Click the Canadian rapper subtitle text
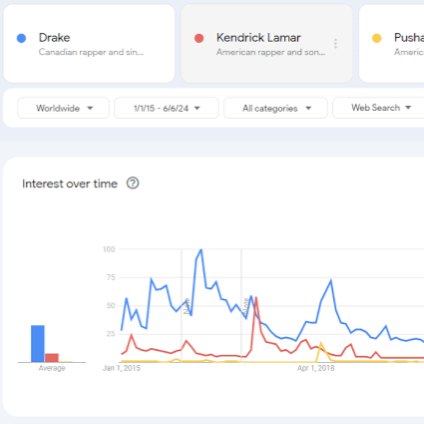 tap(91, 52)
